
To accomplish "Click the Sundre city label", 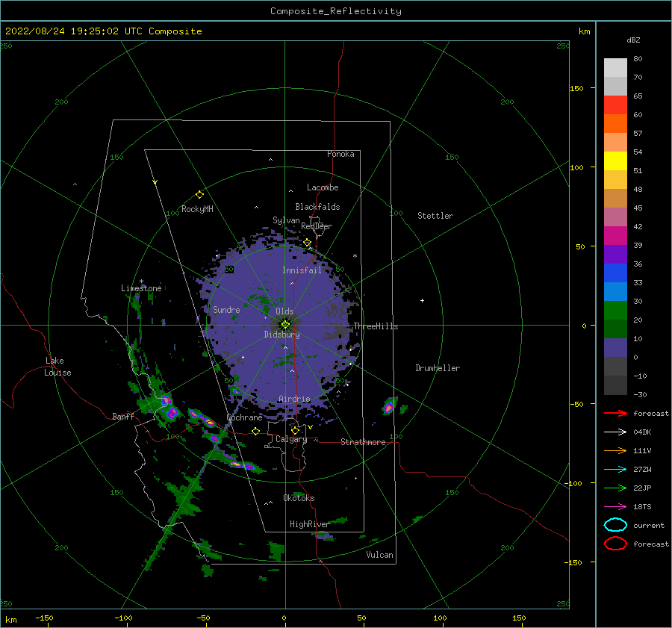I will (x=226, y=309).
